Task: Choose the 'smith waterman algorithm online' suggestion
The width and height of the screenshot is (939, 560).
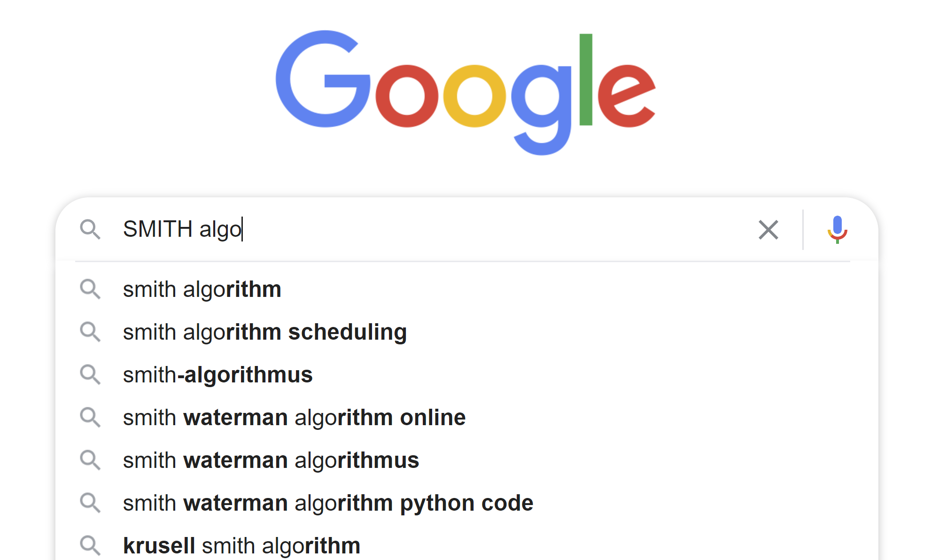Action: 295,418
